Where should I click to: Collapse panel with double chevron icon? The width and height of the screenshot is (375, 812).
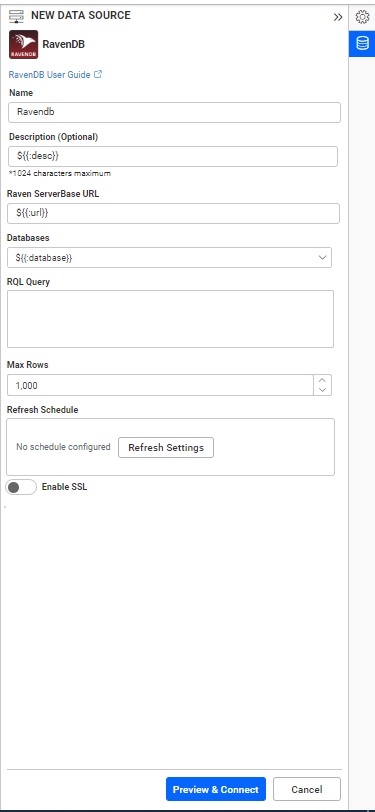338,17
